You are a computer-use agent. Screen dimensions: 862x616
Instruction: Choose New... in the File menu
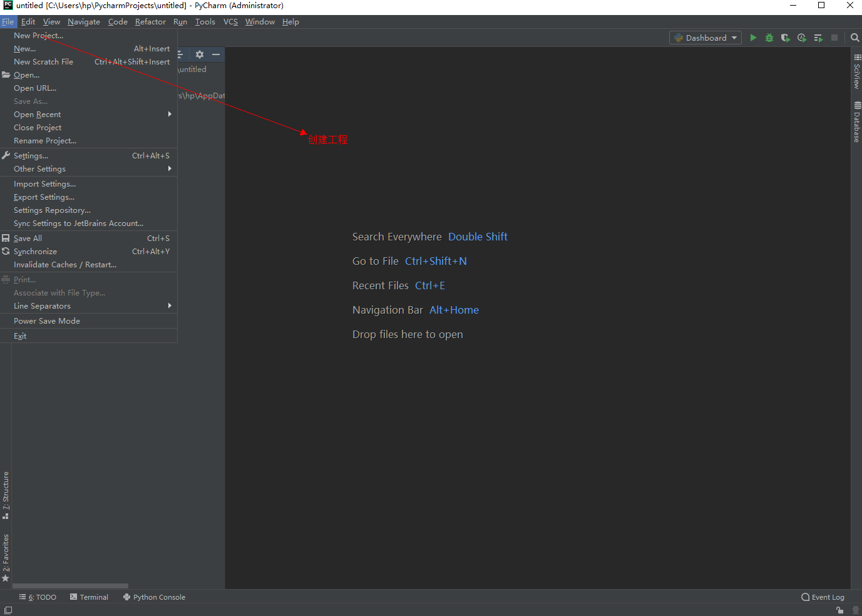[x=89, y=49]
